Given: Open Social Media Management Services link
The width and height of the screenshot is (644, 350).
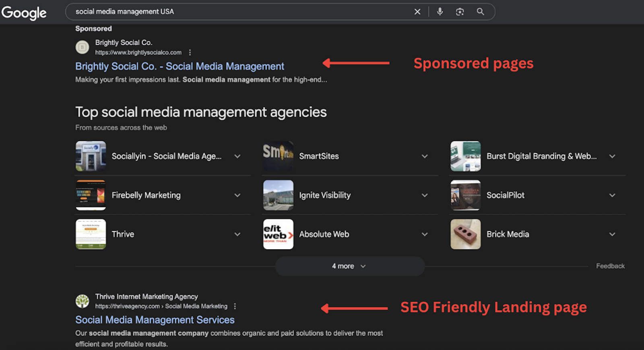Looking at the screenshot, I should [x=155, y=320].
